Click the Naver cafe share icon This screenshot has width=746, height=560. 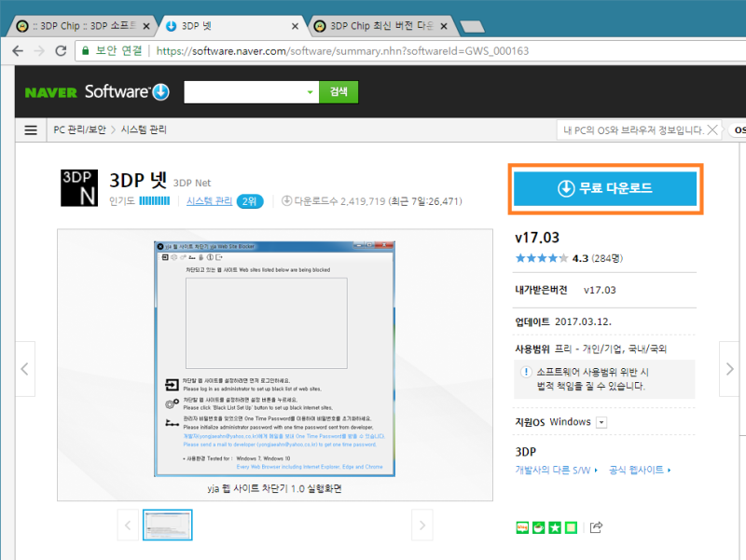pos(539,527)
